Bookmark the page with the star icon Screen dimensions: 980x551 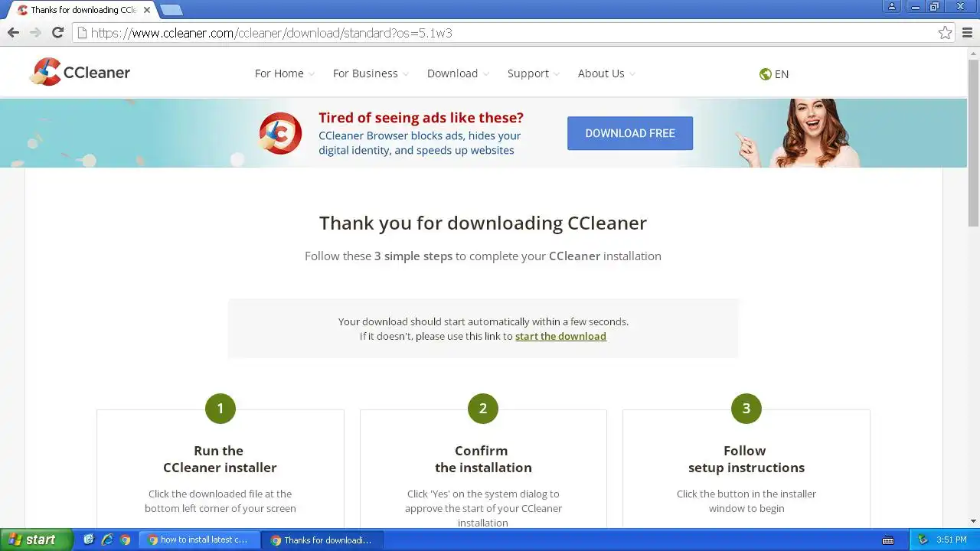pyautogui.click(x=945, y=33)
